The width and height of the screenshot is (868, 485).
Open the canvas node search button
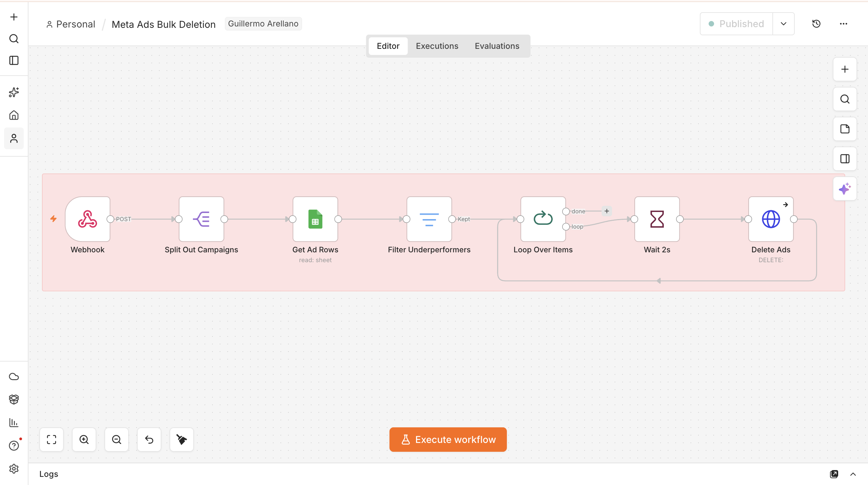(x=845, y=99)
